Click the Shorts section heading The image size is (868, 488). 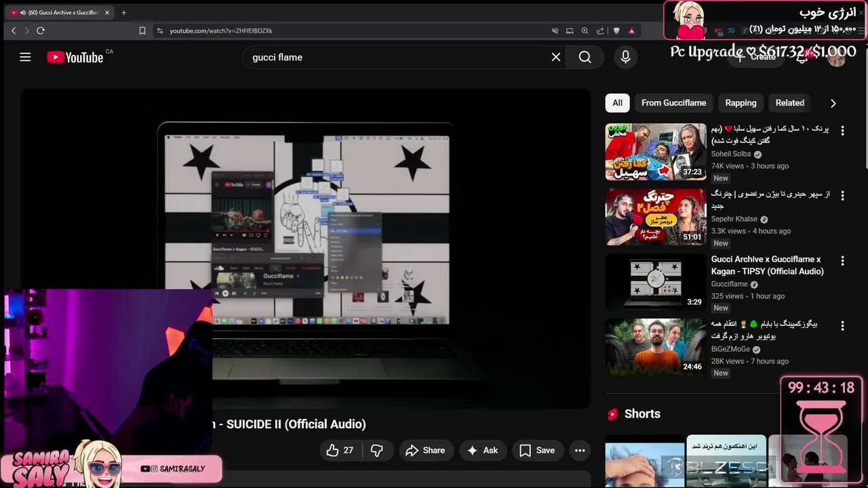[642, 414]
